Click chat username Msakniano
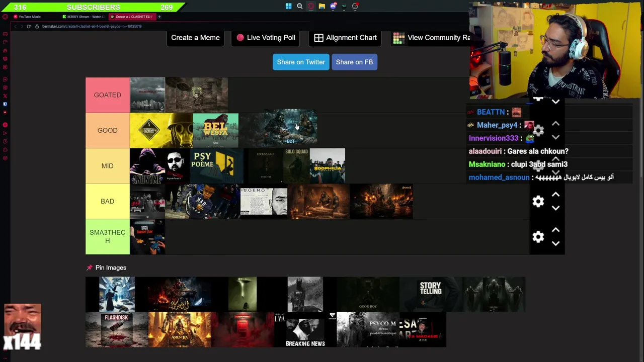This screenshot has height=362, width=644. pos(487,164)
